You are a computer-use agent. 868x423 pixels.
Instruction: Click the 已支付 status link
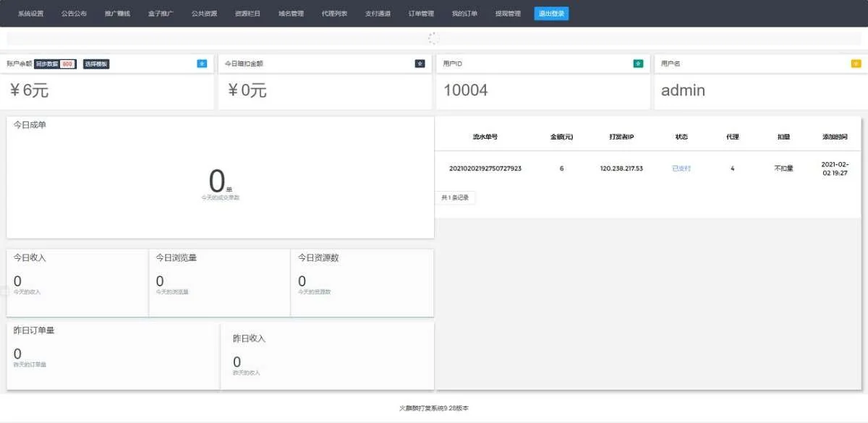681,168
